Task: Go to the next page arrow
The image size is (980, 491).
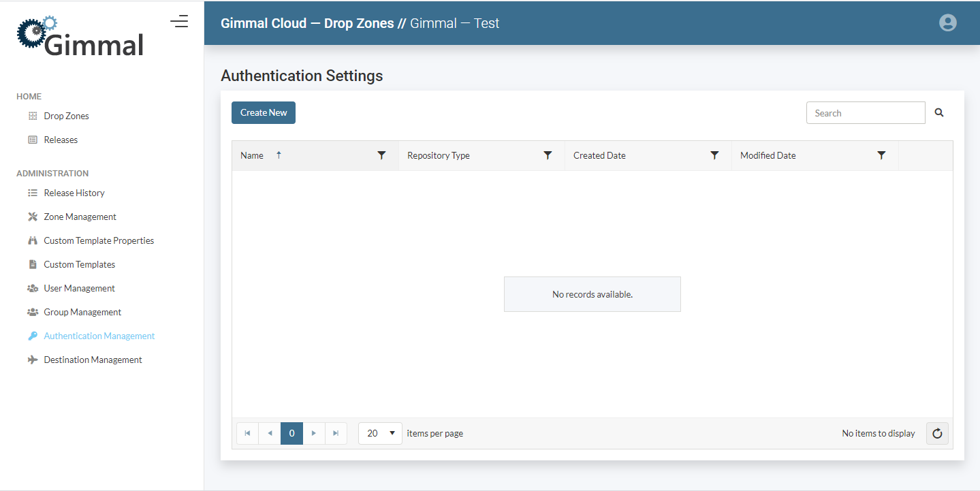Action: 313,433
